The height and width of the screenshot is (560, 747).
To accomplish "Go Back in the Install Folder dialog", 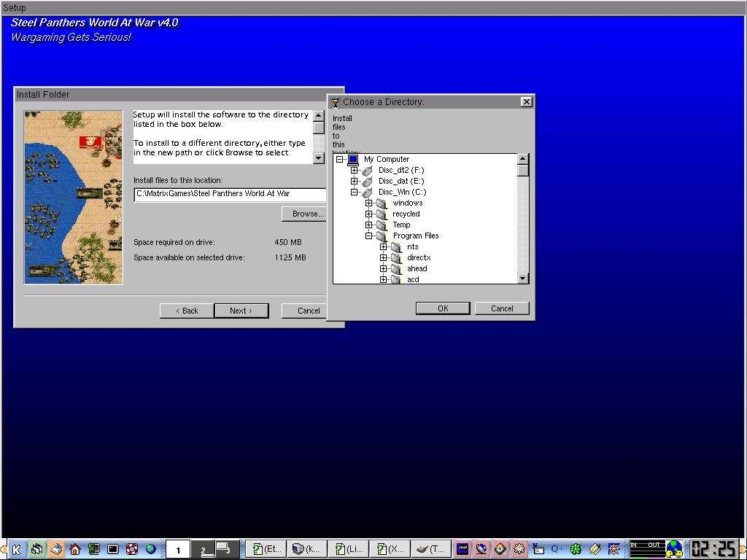I will pyautogui.click(x=187, y=311).
